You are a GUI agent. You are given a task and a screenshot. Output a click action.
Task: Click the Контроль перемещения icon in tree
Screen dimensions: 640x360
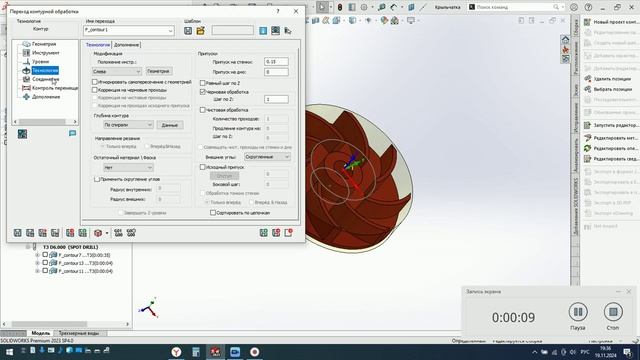tap(26, 88)
